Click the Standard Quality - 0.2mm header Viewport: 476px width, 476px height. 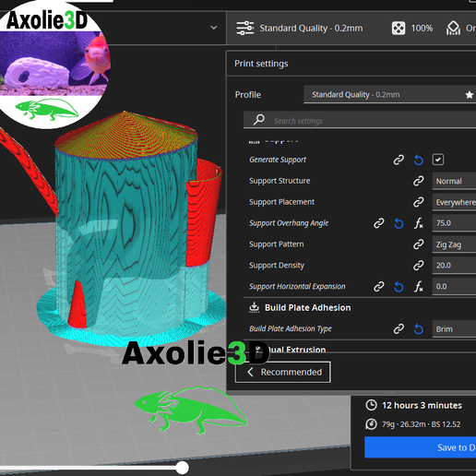[311, 29]
